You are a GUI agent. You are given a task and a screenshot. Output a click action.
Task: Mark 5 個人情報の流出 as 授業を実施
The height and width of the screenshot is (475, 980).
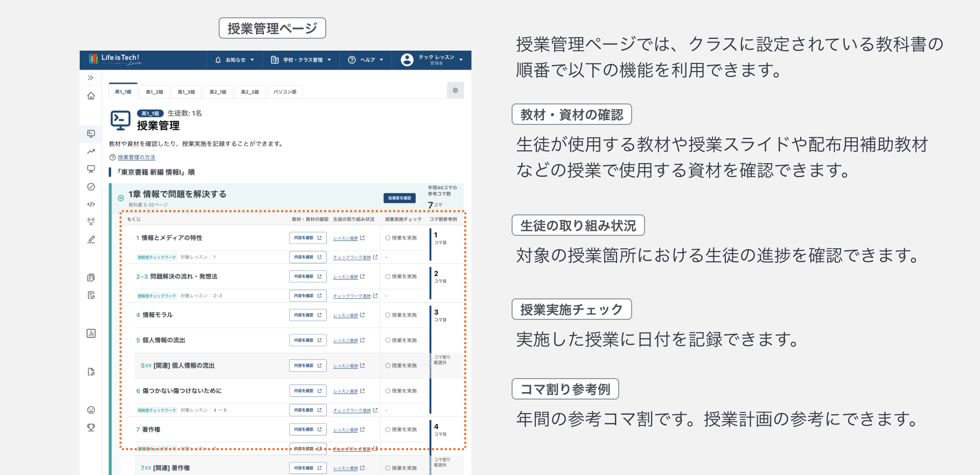401,340
